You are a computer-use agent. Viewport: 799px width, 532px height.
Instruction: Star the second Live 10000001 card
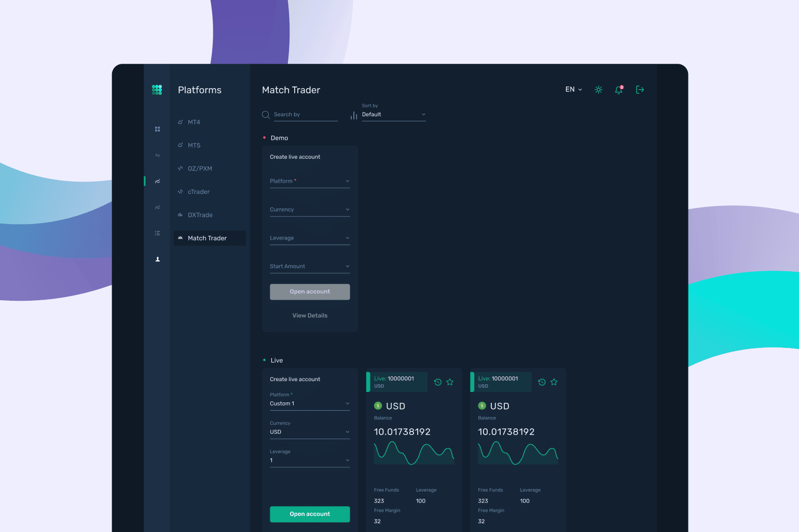click(x=554, y=382)
